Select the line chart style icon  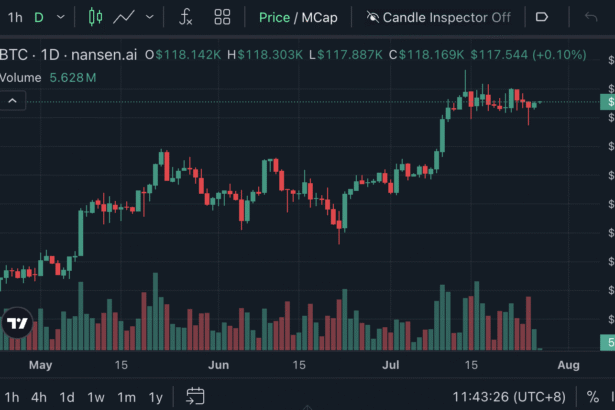point(125,17)
